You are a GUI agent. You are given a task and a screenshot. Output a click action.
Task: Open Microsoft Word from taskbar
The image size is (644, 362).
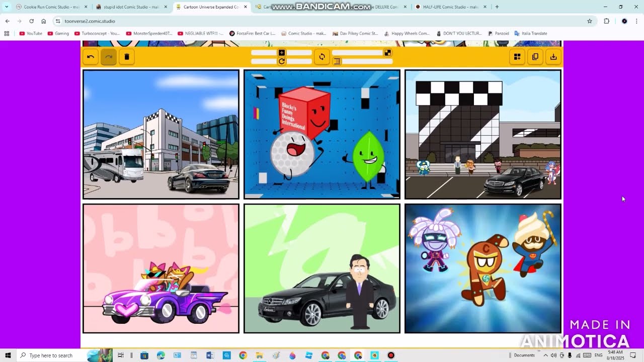pyautogui.click(x=210, y=355)
